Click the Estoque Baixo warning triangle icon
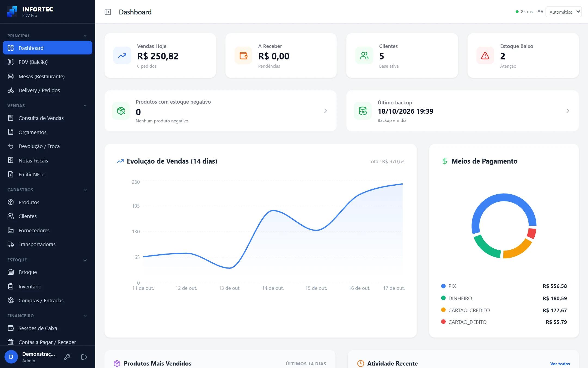Screen dimensions: 588x368 tap(485, 56)
